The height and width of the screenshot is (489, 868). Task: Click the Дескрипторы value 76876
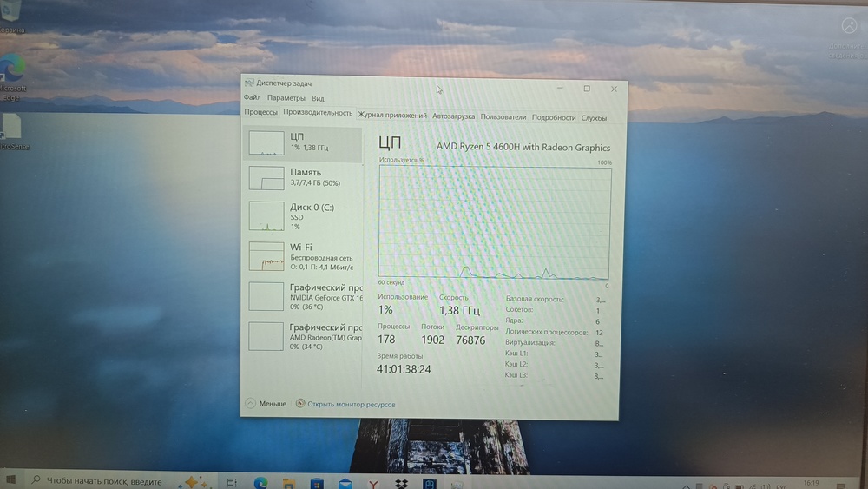pyautogui.click(x=470, y=340)
